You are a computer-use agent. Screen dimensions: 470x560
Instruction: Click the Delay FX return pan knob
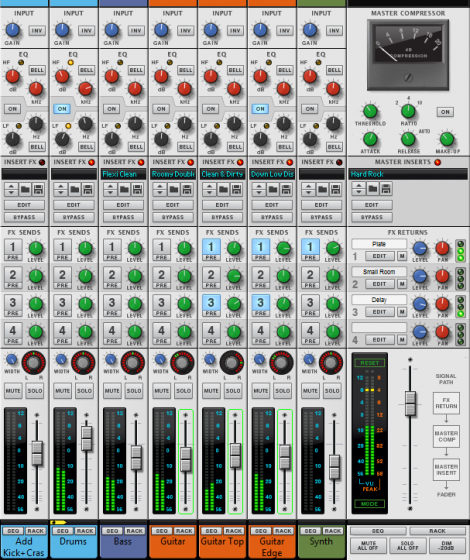pos(442,304)
